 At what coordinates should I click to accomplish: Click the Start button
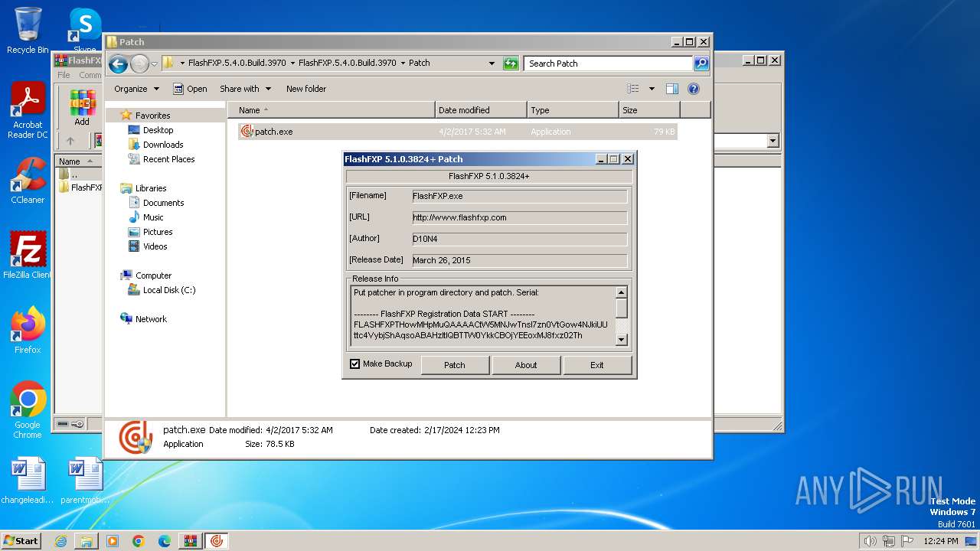pos(21,540)
